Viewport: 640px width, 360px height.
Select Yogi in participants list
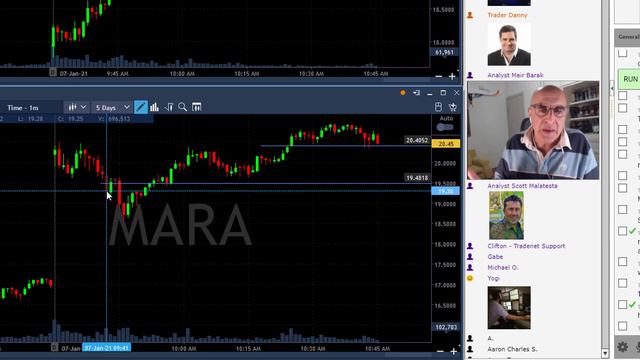(x=493, y=278)
